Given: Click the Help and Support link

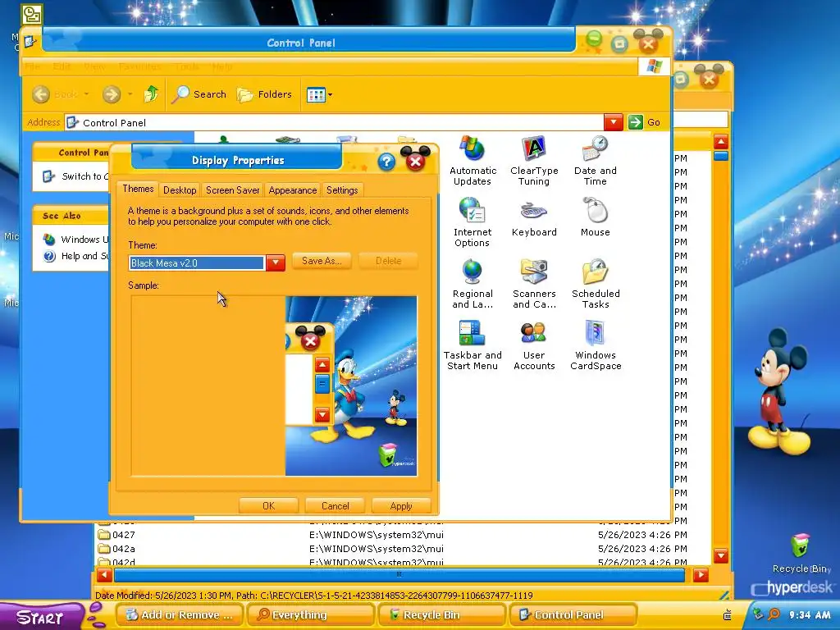Looking at the screenshot, I should (76, 256).
